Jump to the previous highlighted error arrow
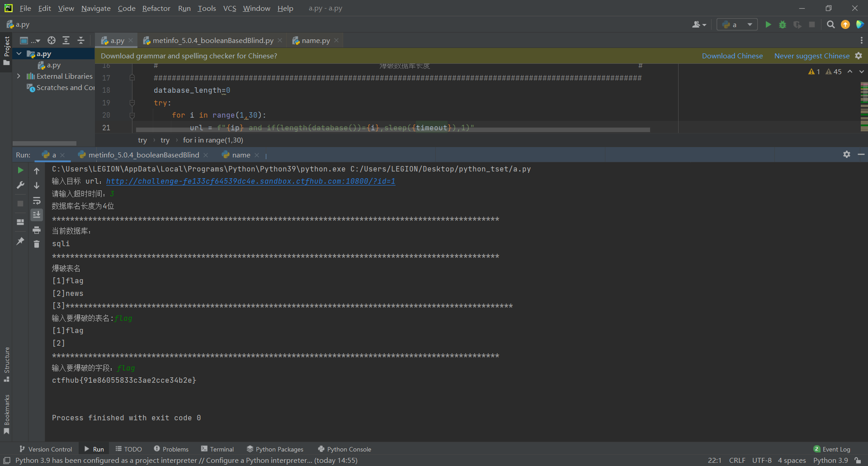 click(x=850, y=71)
